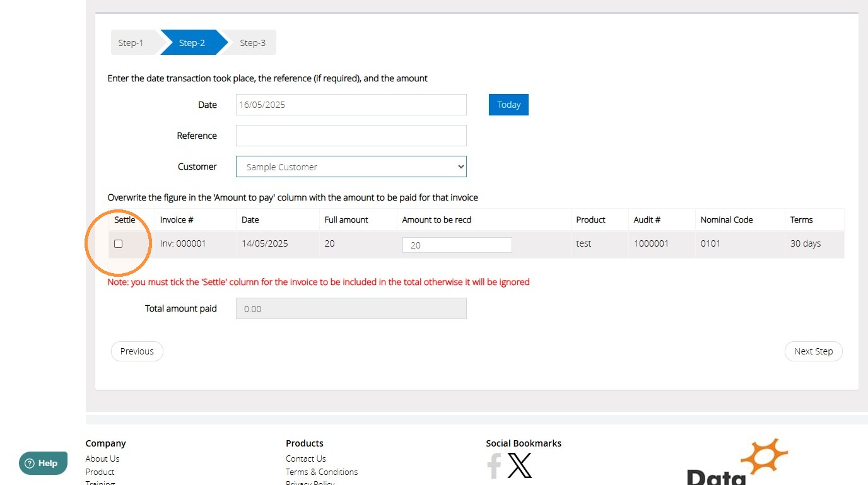
Task: Click the product cell 'test'
Action: [x=584, y=243]
